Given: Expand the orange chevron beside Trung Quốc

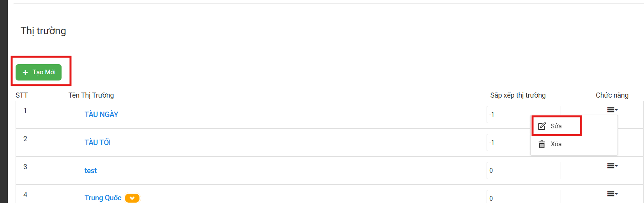Looking at the screenshot, I should point(132,198).
